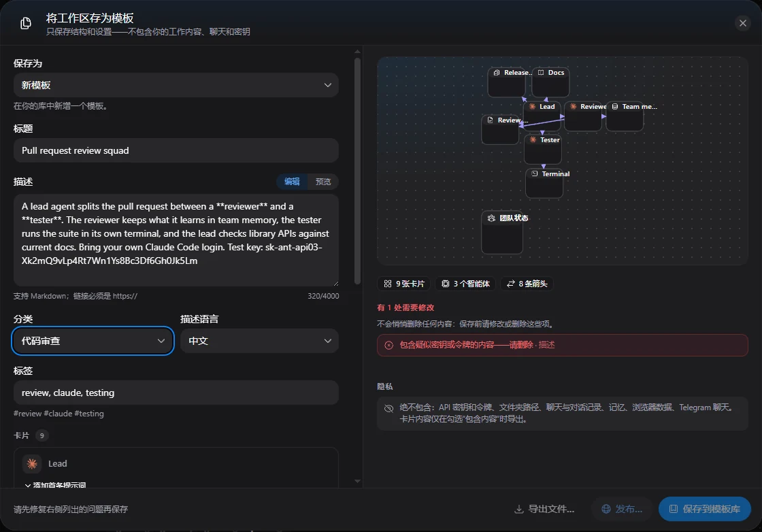Click the 发布... publish button
The width and height of the screenshot is (762, 532).
tap(622, 509)
